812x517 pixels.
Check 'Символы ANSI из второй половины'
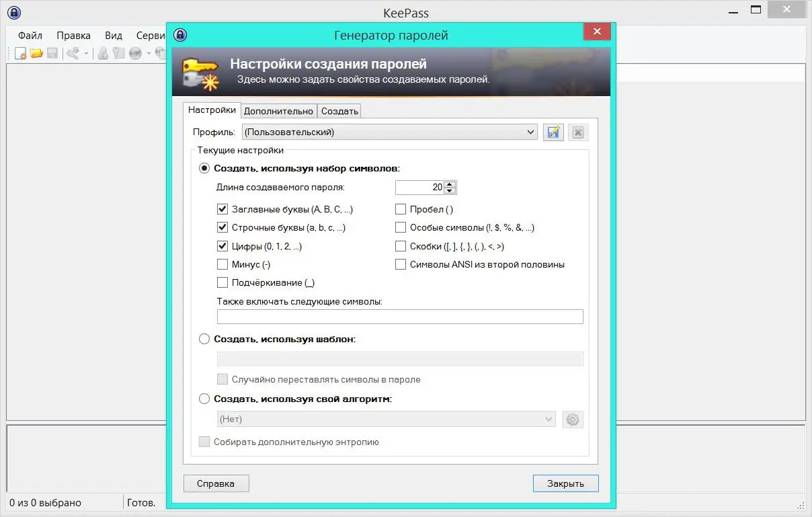pos(401,265)
